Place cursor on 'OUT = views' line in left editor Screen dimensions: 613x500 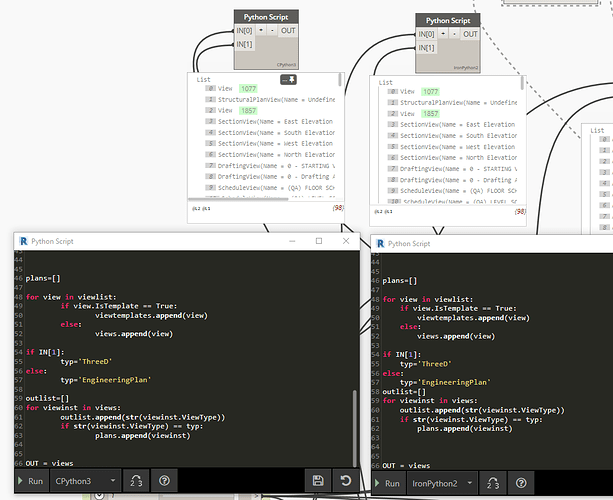click(x=49, y=463)
